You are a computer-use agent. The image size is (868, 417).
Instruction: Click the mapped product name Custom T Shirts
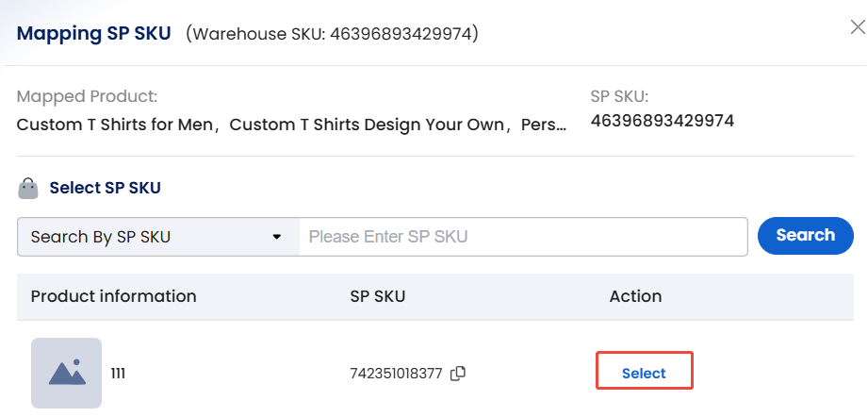pos(292,125)
